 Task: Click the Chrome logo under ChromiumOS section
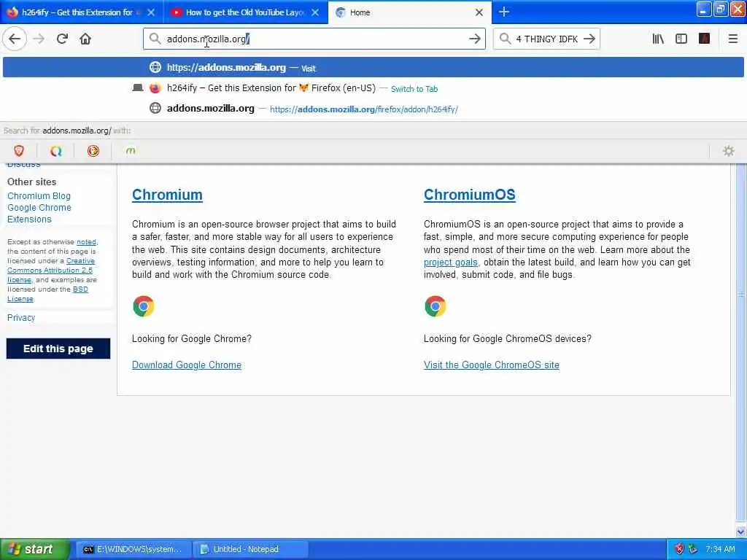(435, 306)
